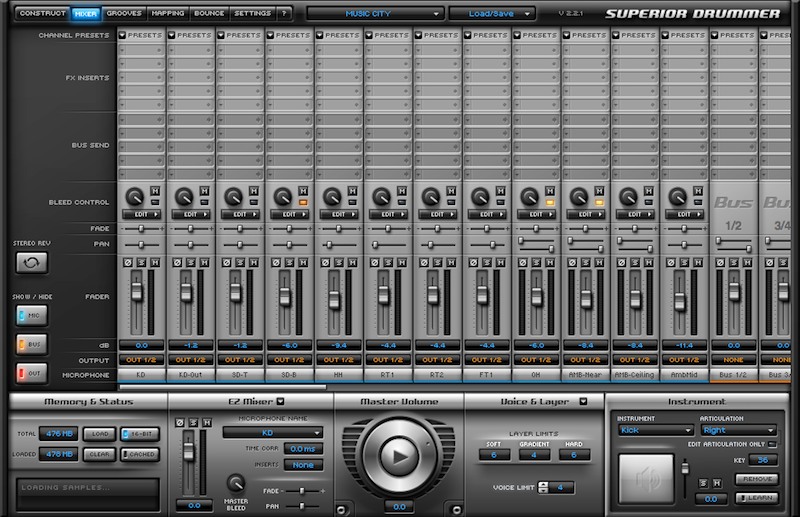Mute the KD channel
800x517 pixels.
[155, 263]
